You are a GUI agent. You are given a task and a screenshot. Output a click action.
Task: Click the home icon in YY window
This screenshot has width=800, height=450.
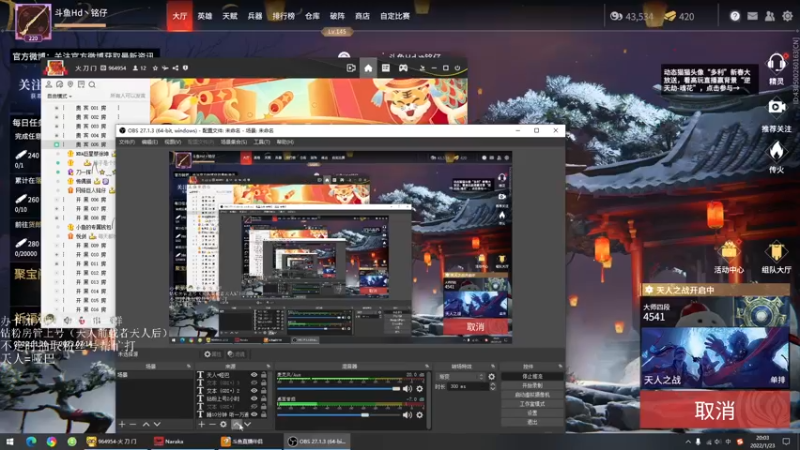[368, 68]
